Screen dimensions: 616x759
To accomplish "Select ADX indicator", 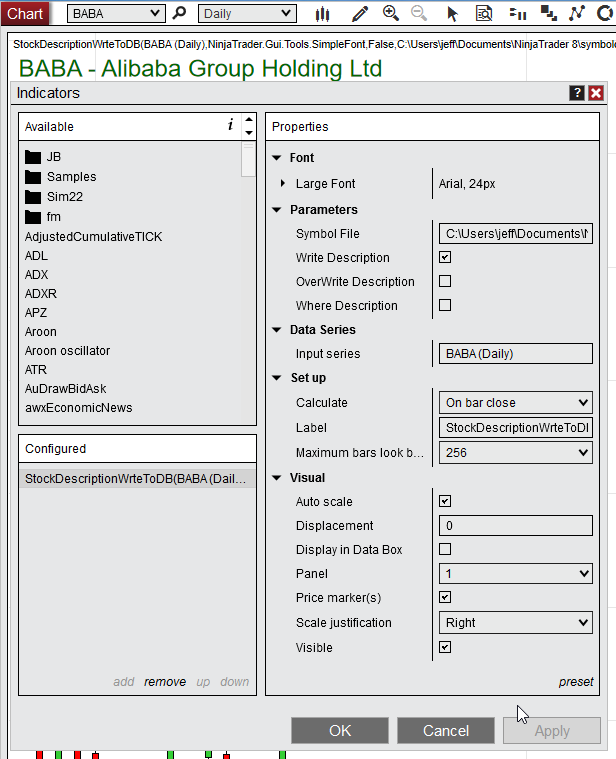I will (36, 274).
